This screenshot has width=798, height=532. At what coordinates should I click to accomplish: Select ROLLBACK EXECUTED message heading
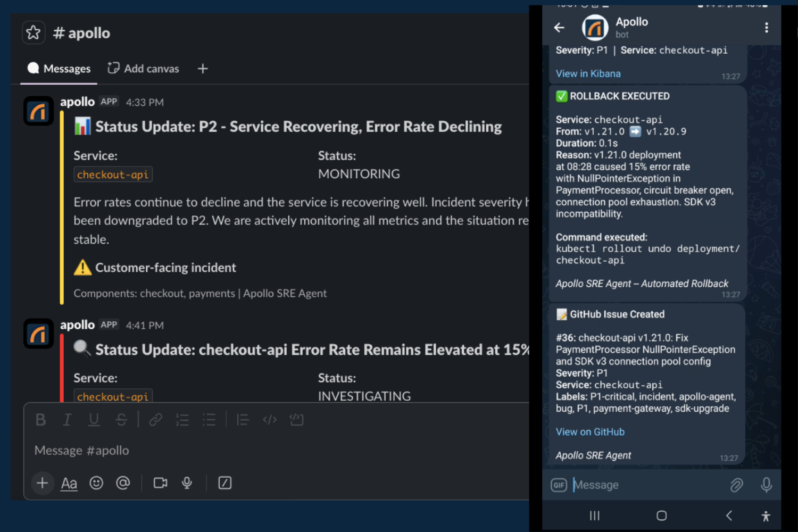click(x=620, y=96)
